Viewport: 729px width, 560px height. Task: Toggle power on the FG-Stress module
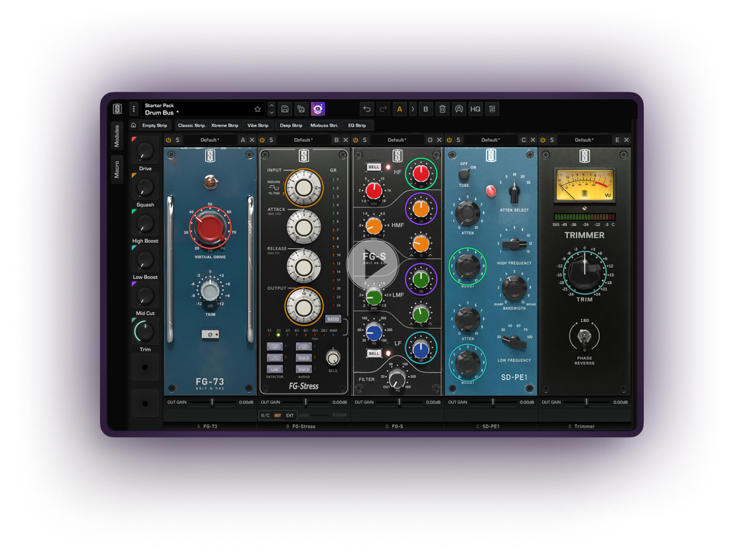point(262,140)
